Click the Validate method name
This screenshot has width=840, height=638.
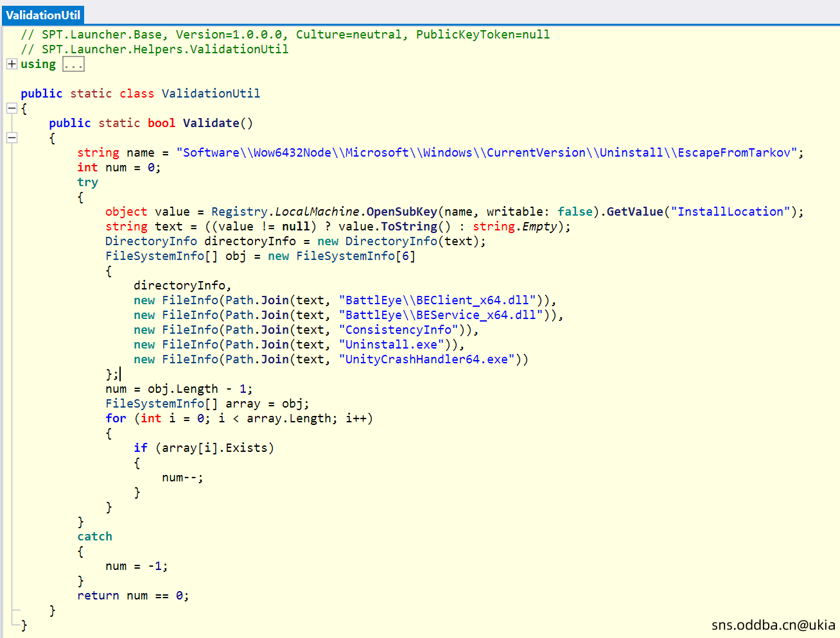211,123
